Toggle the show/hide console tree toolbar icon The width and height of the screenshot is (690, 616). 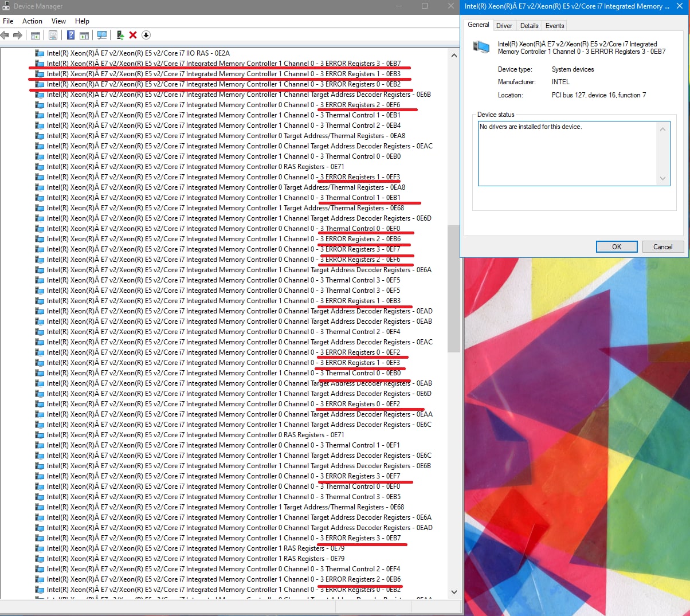coord(35,35)
